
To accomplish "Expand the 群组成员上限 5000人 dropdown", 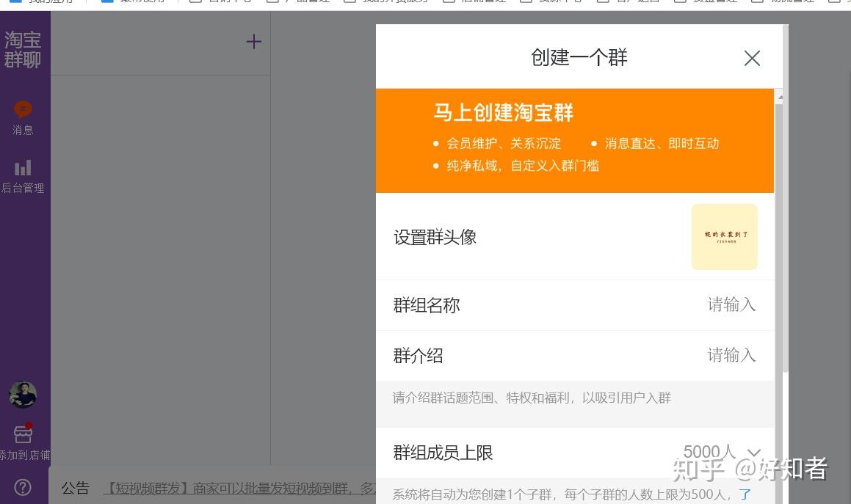I will coord(722,452).
